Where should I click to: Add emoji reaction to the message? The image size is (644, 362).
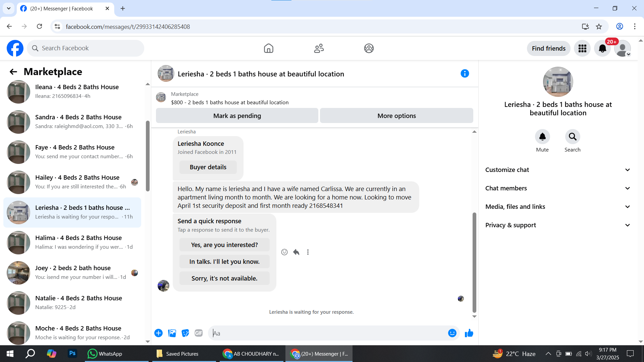[284, 252]
